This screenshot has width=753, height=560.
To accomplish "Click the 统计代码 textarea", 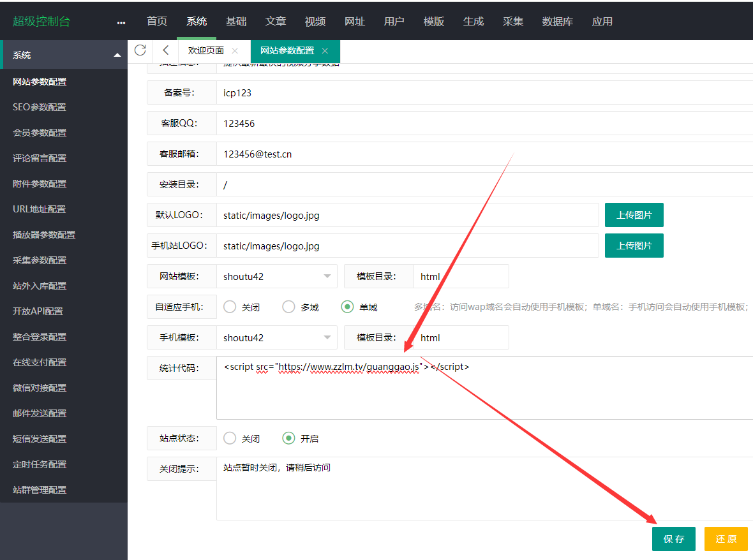I will (x=484, y=388).
